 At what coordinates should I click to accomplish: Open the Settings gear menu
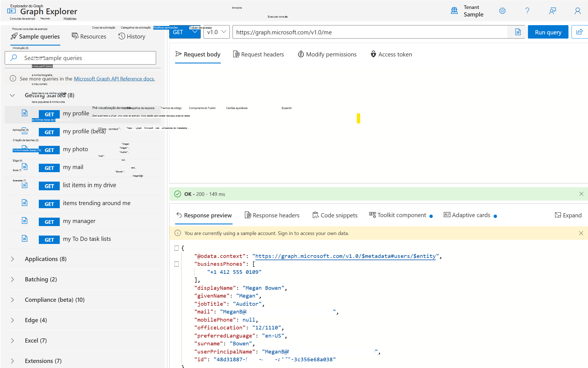click(x=502, y=11)
